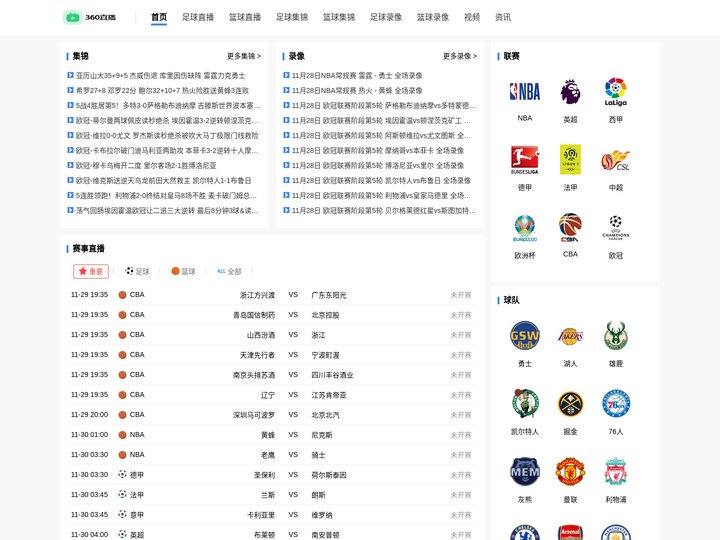
Task: Select the Ligue 1 (法甲) logo
Action: (570, 159)
